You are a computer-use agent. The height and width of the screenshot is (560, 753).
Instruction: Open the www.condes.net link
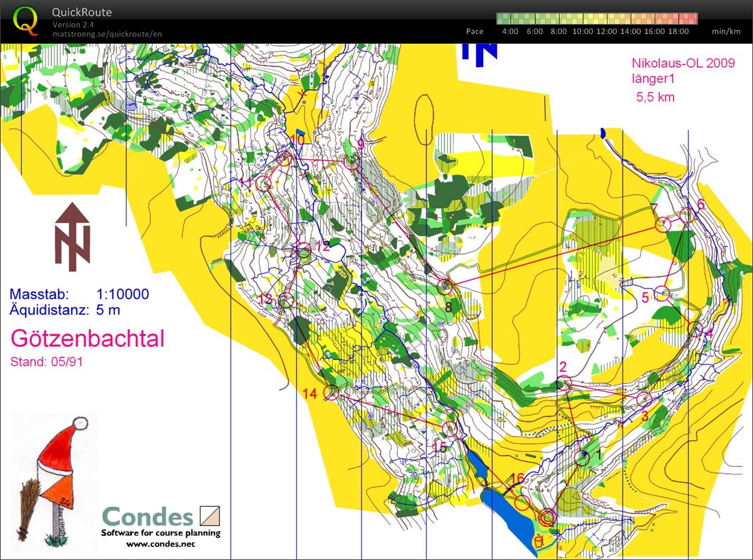coord(160,543)
